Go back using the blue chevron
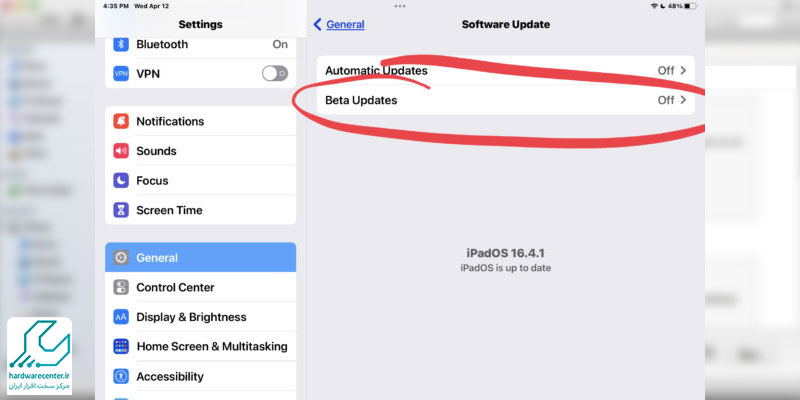 point(317,24)
